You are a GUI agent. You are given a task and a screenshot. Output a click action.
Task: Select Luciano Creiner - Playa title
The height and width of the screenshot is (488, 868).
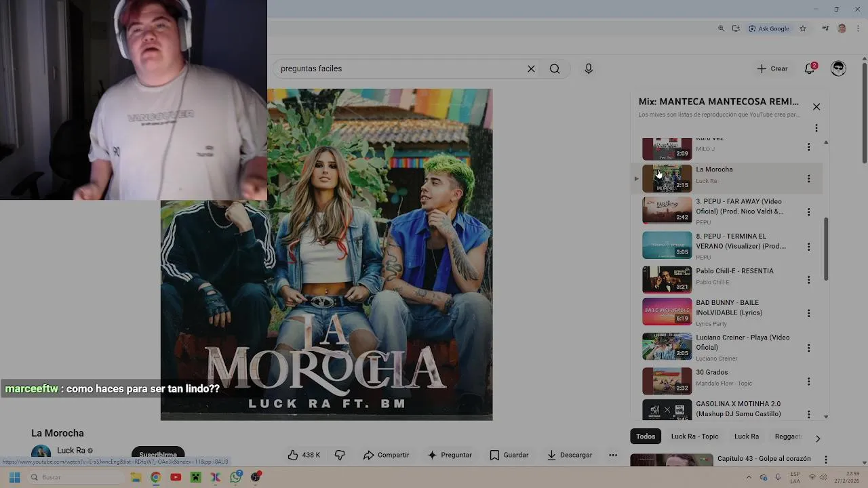(x=743, y=342)
